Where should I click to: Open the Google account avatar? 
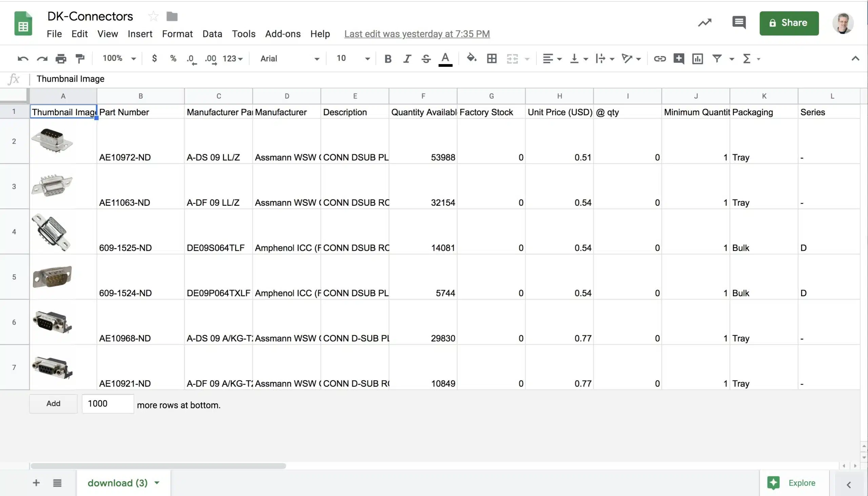(843, 23)
